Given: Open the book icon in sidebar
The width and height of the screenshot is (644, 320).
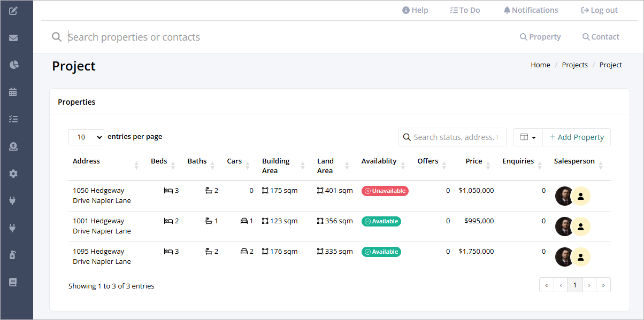Looking at the screenshot, I should tap(13, 282).
